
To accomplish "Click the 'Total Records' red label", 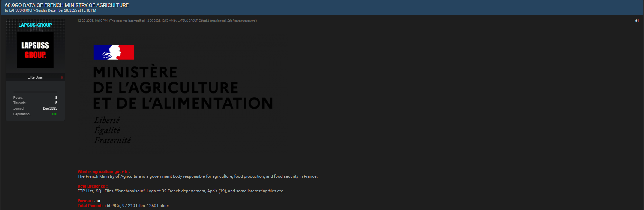I will pos(91,206).
